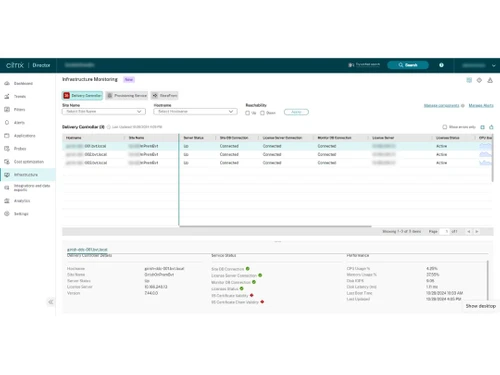Sort by License Server Connection column header
Image resolution: width=500 pixels, height=375 pixels.
coord(282,138)
